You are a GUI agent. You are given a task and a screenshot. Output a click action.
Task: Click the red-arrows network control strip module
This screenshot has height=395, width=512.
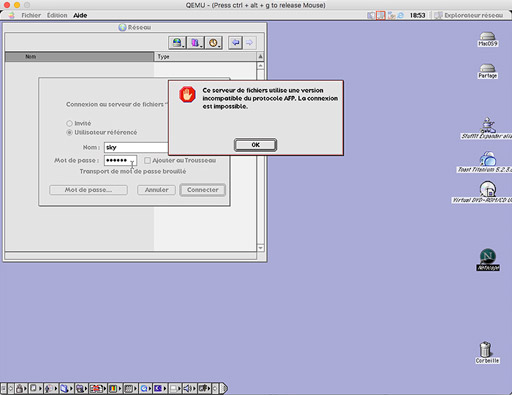pyautogui.click(x=96, y=388)
